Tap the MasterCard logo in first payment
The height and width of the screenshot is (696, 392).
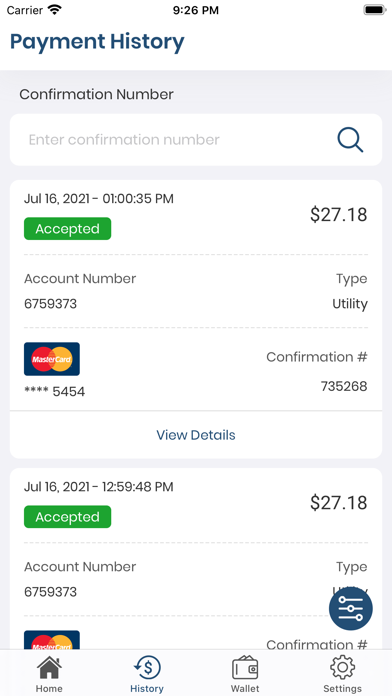[x=52, y=359]
